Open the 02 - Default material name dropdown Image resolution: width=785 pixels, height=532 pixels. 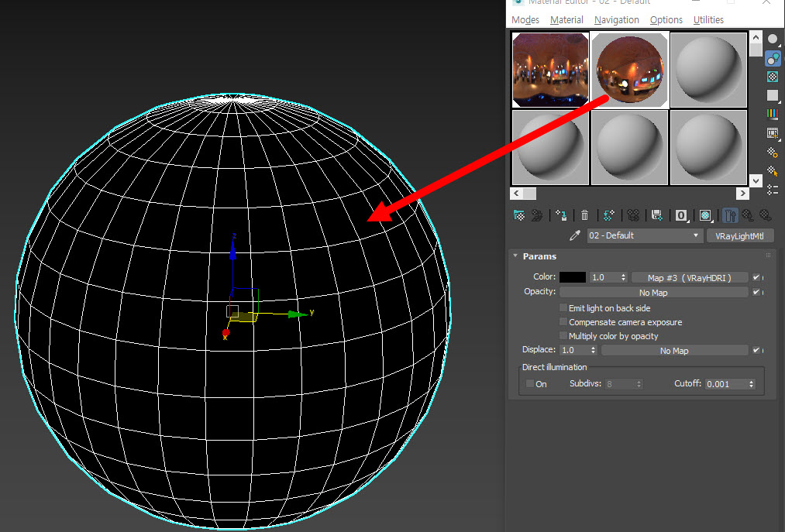point(643,235)
